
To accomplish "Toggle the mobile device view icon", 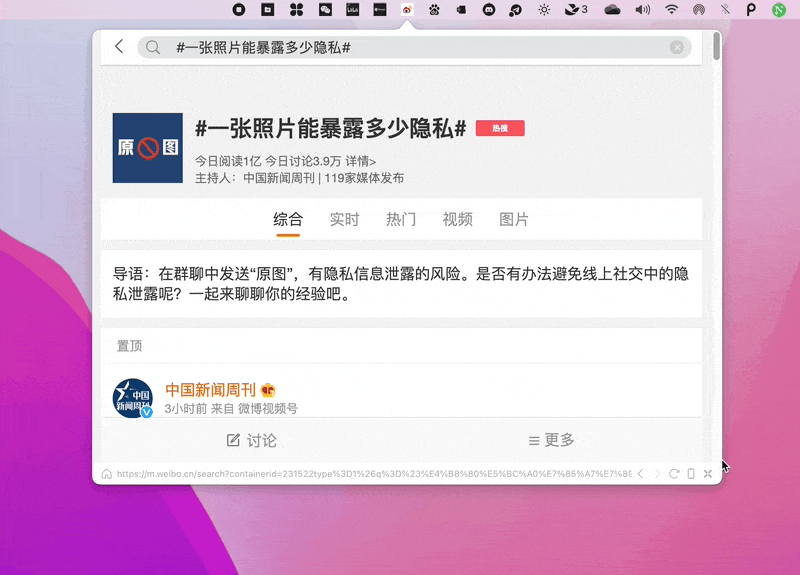I will coord(691,474).
